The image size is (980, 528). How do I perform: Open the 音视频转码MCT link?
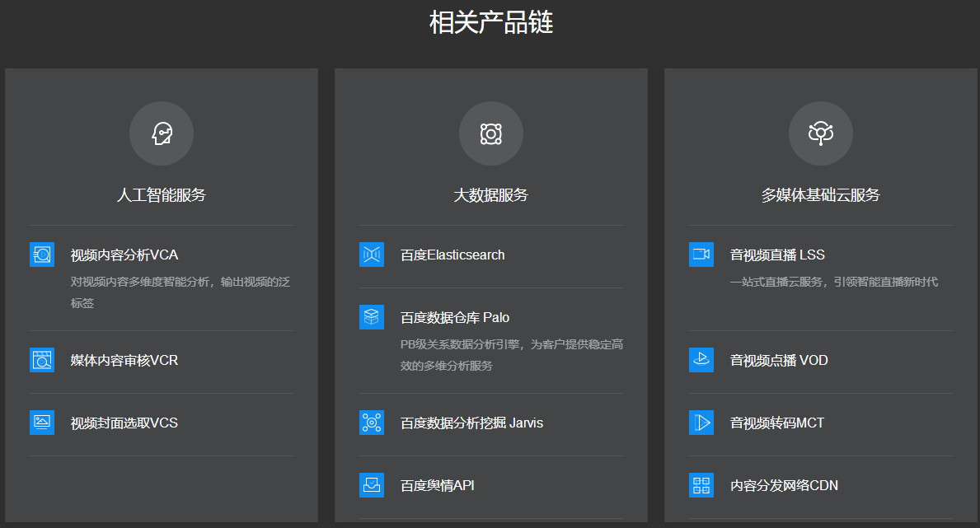coord(777,423)
